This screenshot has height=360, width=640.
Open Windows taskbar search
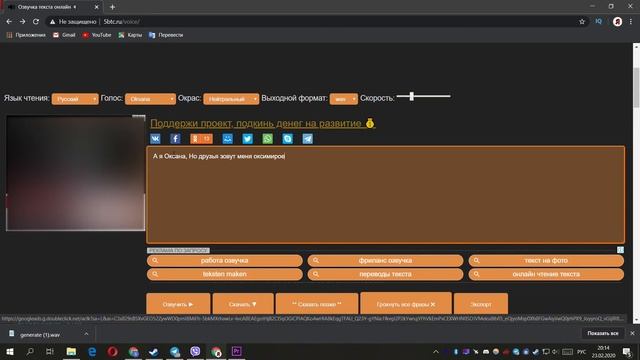(x=30, y=351)
